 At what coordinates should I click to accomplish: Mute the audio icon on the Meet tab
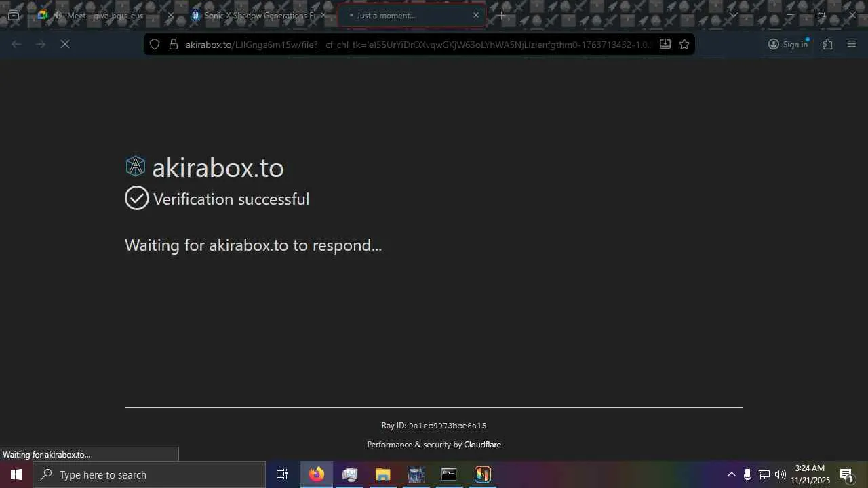[58, 15]
